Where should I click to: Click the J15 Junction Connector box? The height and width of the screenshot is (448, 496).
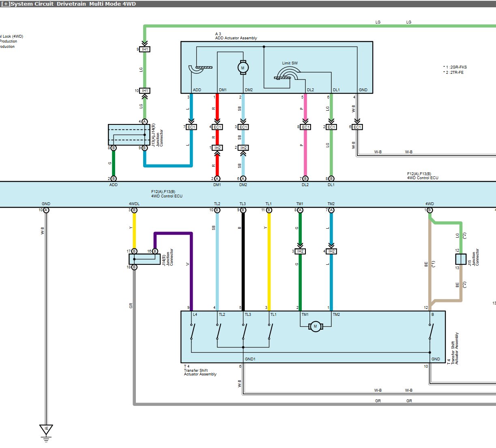[x=461, y=259]
